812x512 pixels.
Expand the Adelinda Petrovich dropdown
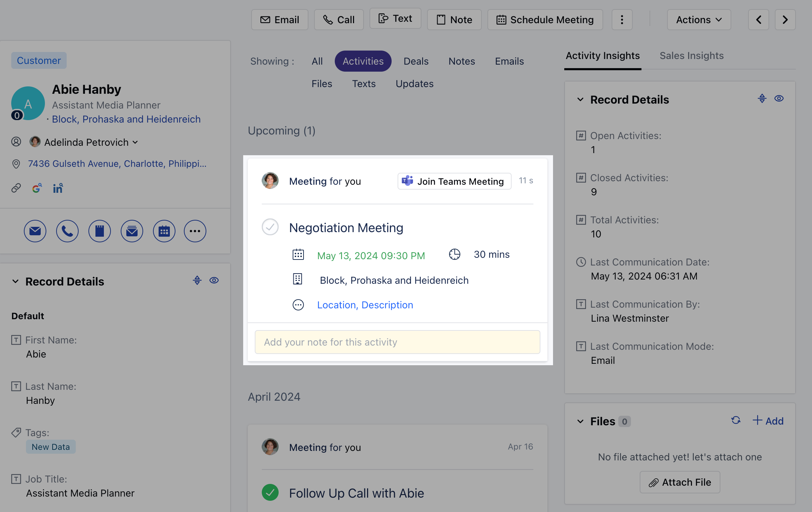click(x=135, y=143)
